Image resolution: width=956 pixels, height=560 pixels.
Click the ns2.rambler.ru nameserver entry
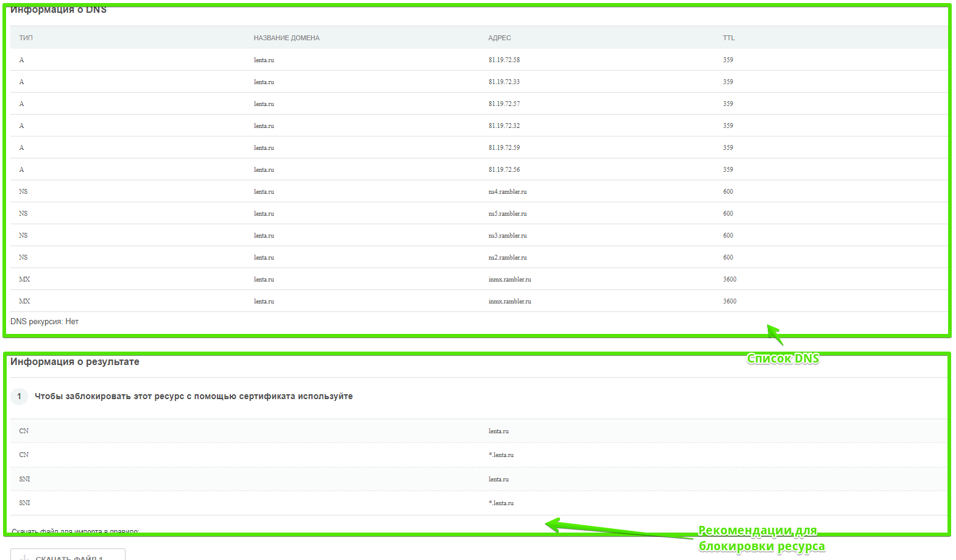tap(507, 257)
